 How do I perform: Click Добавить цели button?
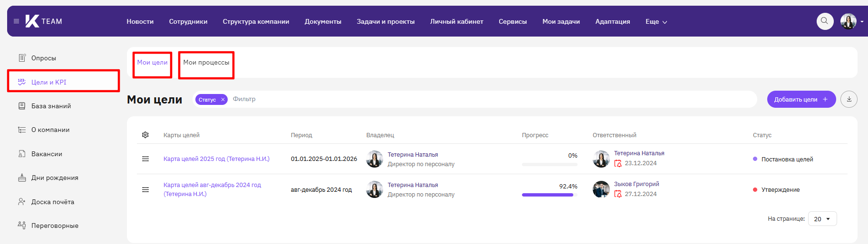click(801, 99)
